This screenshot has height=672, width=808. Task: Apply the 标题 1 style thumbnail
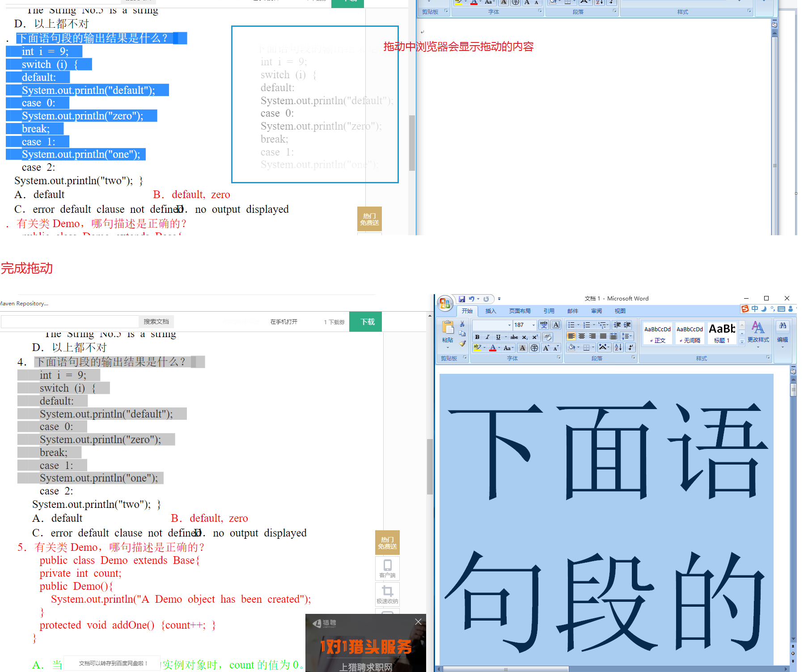(722, 333)
